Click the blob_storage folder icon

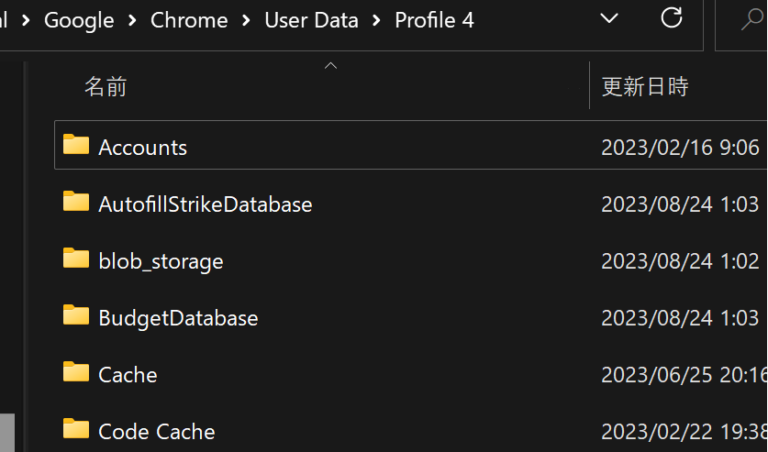[76, 260]
